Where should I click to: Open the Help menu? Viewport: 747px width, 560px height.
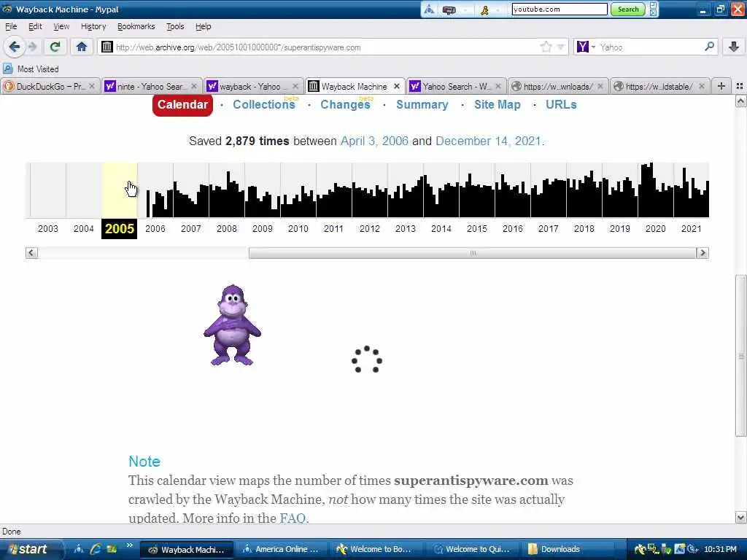tap(203, 27)
